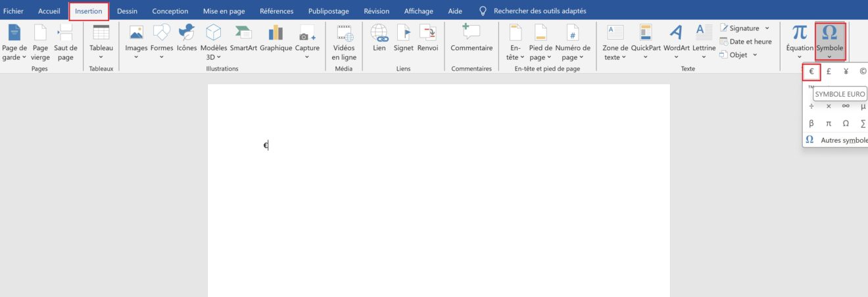Insert a Commentaire comment
Viewport: 868px width, 297px height.
[471, 33]
